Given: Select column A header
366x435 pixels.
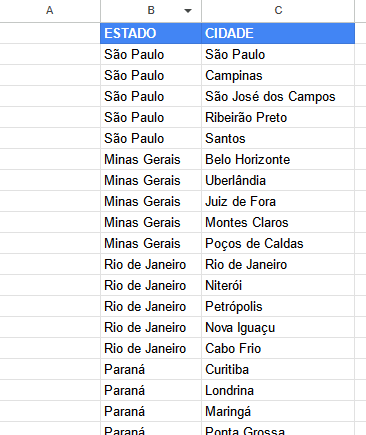Looking at the screenshot, I should pos(50,11).
